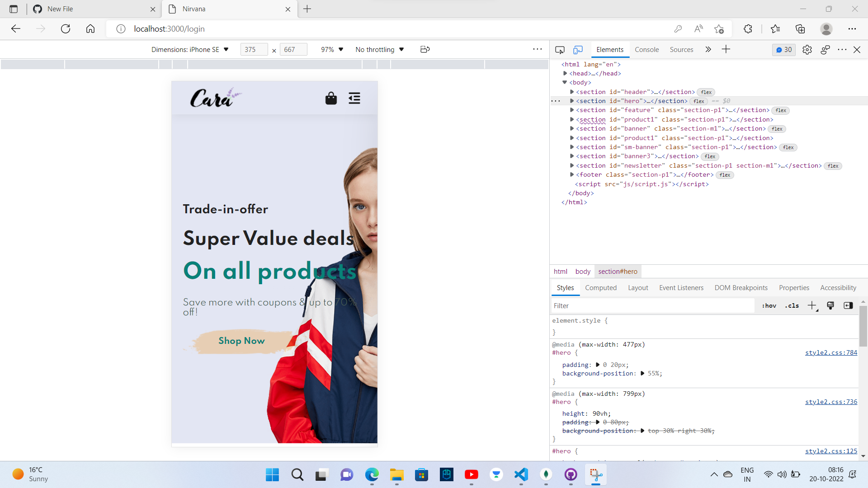Click the Shop Now button
Screen dimensions: 868x488
(241, 341)
